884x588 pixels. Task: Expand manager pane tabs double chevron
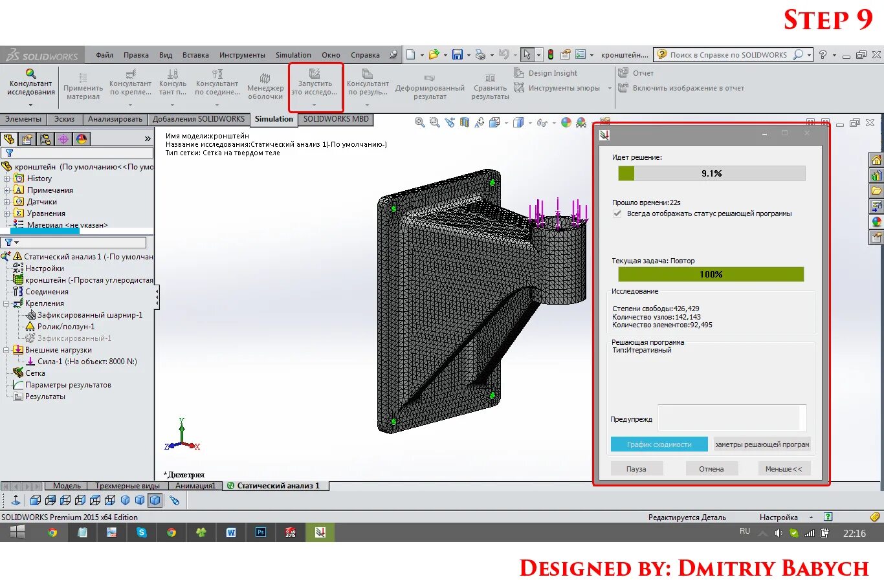tap(148, 139)
